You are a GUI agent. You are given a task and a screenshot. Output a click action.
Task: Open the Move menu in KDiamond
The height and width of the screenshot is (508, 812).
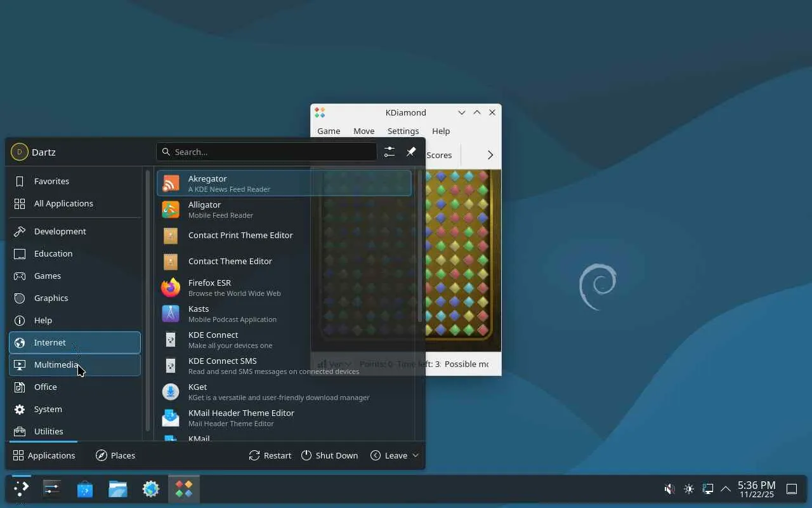coord(364,131)
